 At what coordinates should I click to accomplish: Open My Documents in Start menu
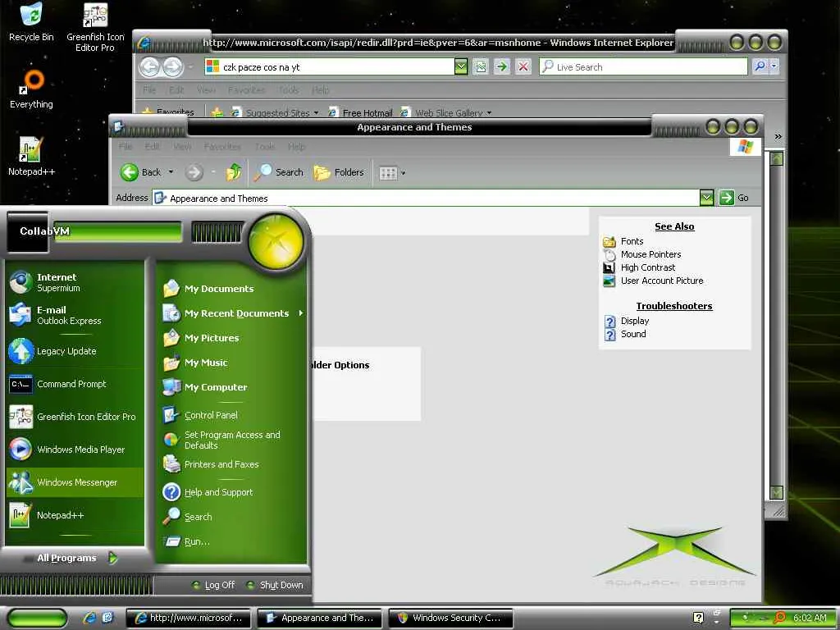pyautogui.click(x=232, y=289)
